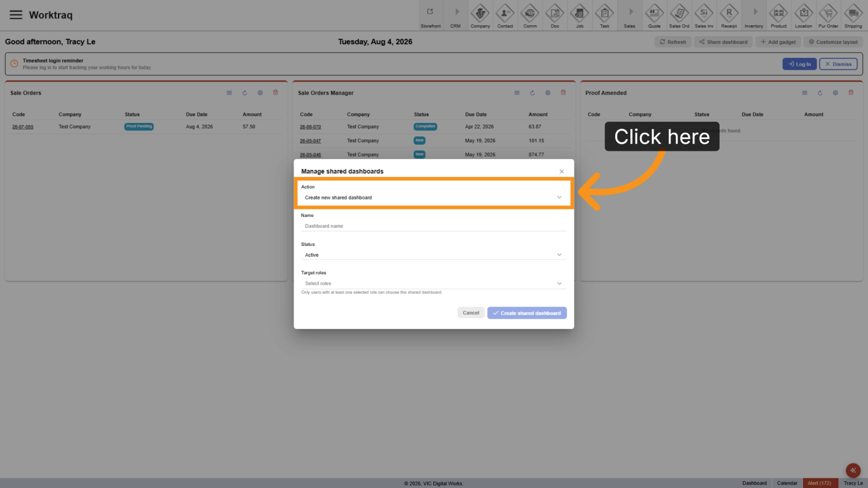Open the Alert (172) tab

pyautogui.click(x=819, y=483)
